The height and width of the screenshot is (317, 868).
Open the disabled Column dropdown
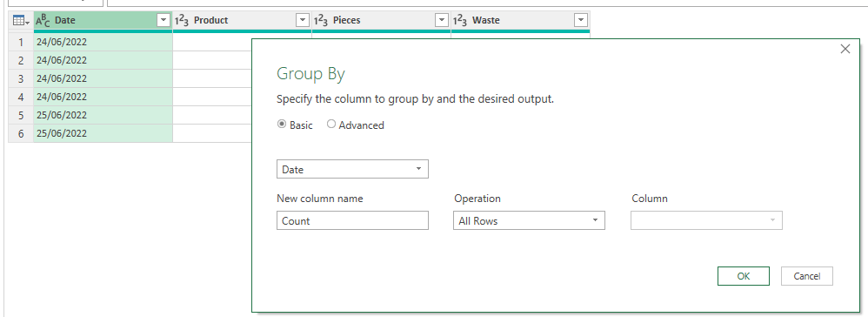tap(706, 220)
